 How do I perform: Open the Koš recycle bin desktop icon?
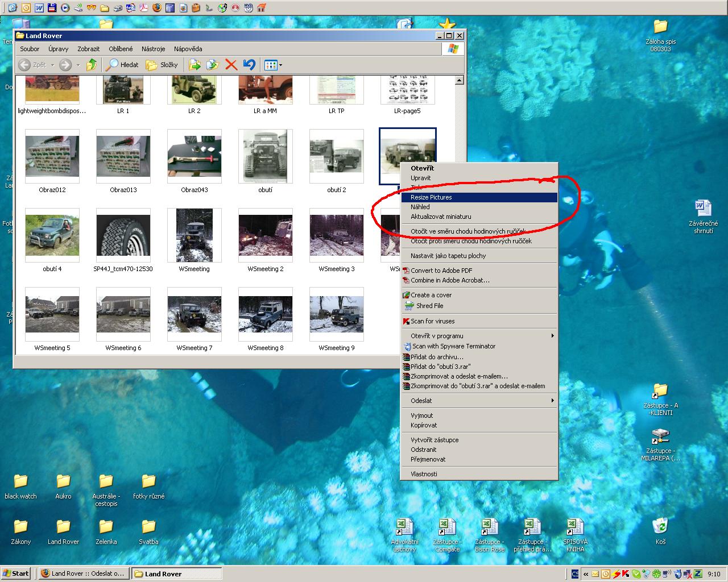tap(660, 526)
